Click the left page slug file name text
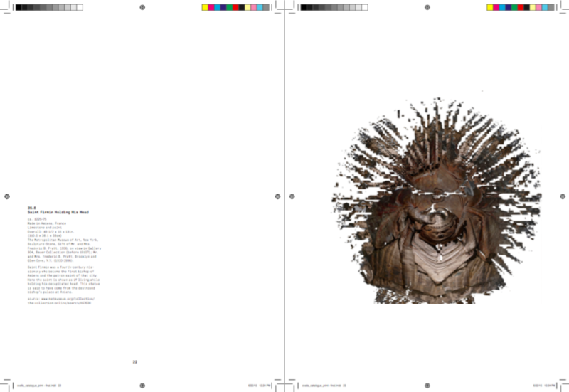 pyautogui.click(x=39, y=386)
